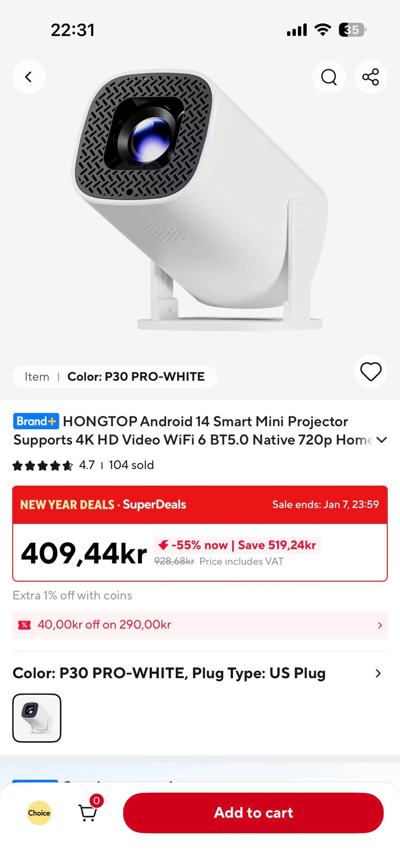Tap the Extra 1% off with coins text
400x868 pixels.
(72, 595)
